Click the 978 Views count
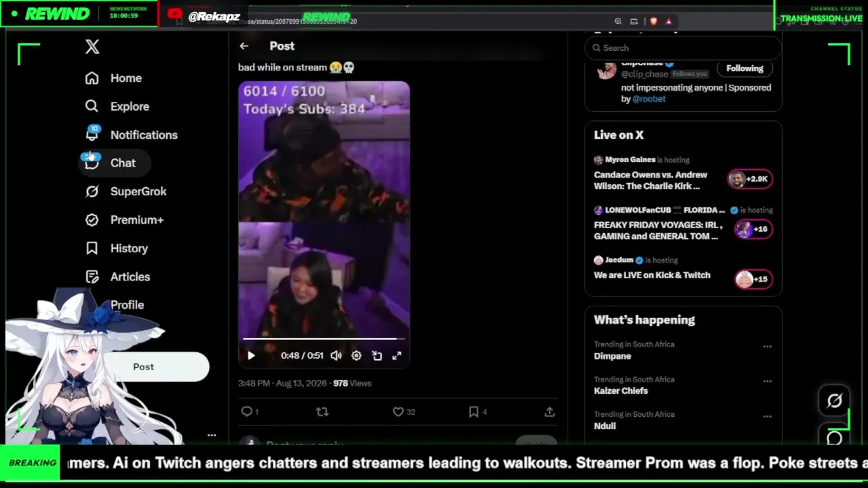 (x=352, y=383)
